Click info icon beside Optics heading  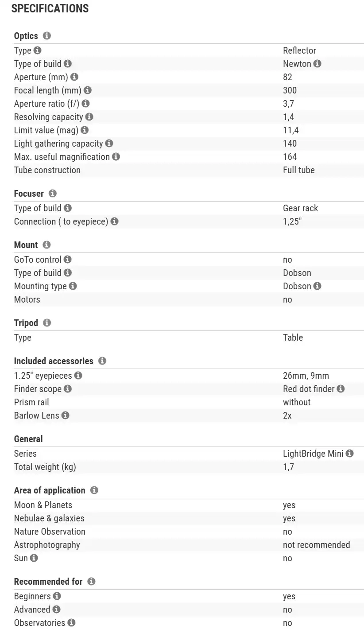47,36
